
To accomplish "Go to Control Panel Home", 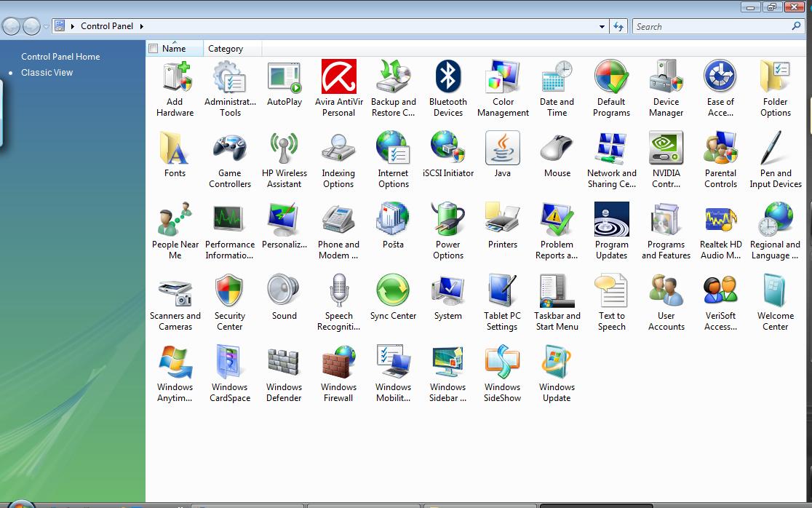I will pyautogui.click(x=60, y=56).
